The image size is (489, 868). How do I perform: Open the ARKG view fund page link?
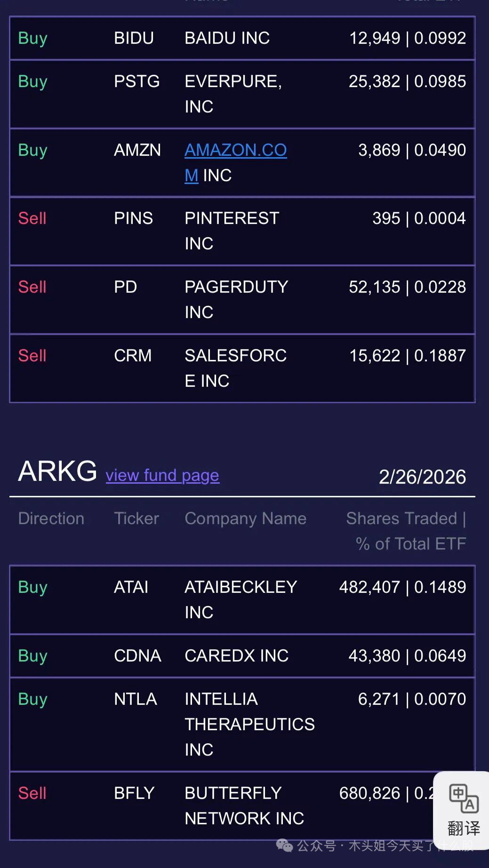[162, 475]
